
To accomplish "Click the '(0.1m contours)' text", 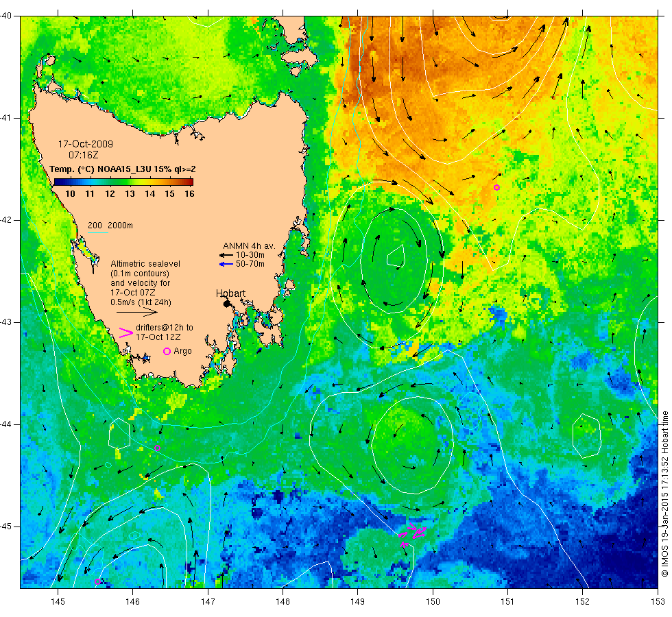I will [140, 274].
